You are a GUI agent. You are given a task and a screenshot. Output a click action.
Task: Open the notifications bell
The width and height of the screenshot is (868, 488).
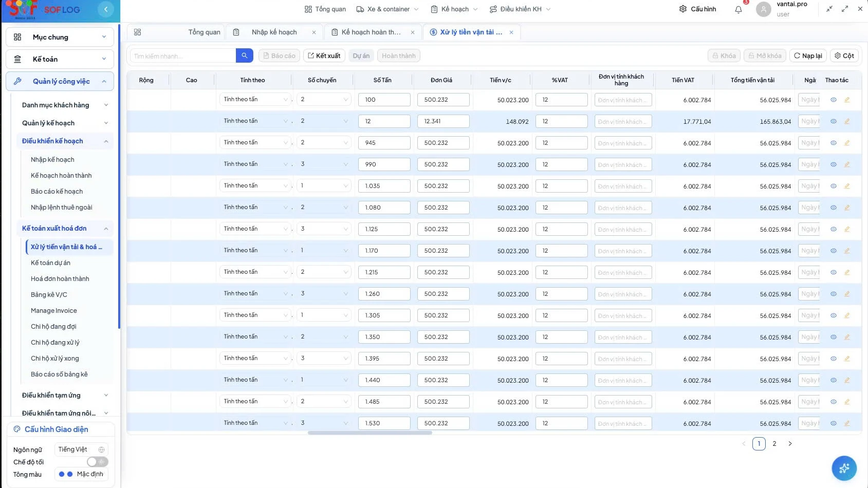pos(738,9)
